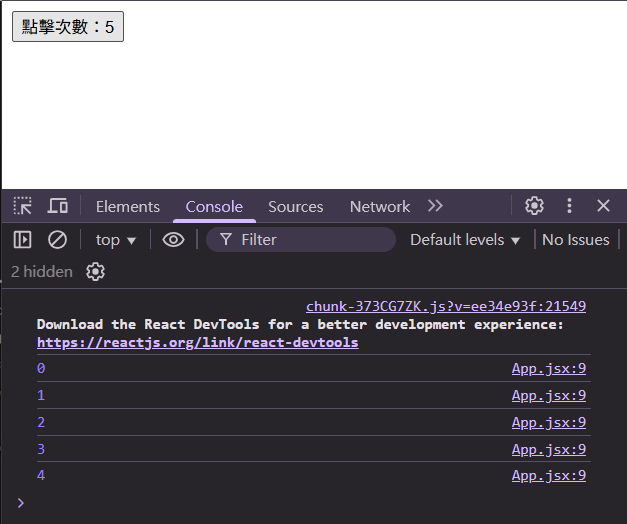The width and height of the screenshot is (627, 524).
Task: Open DevTools settings gear icon
Action: (x=534, y=206)
